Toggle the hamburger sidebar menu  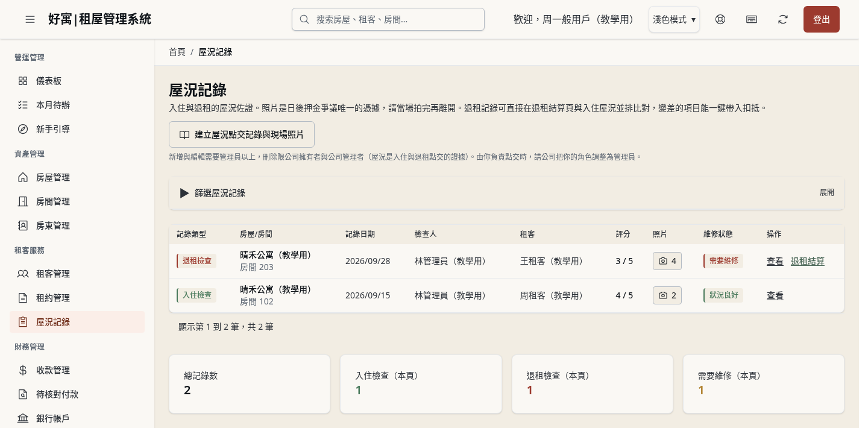tap(30, 19)
